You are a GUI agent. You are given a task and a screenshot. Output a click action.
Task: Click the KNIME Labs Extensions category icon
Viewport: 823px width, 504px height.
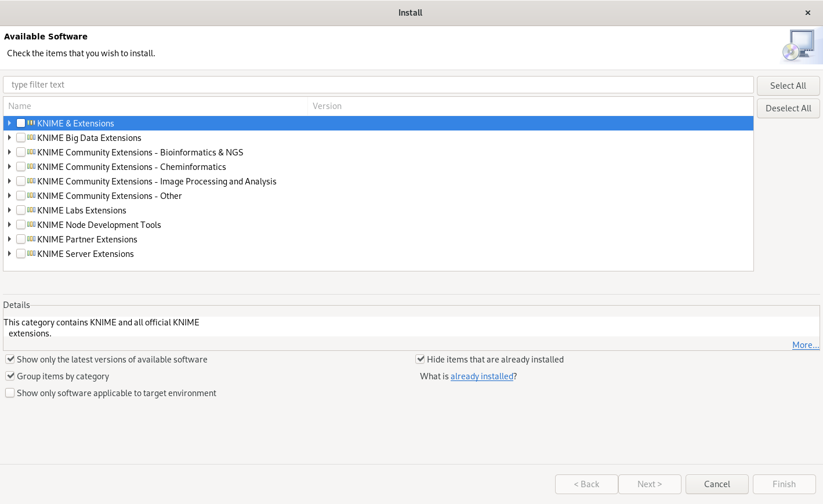click(x=31, y=210)
